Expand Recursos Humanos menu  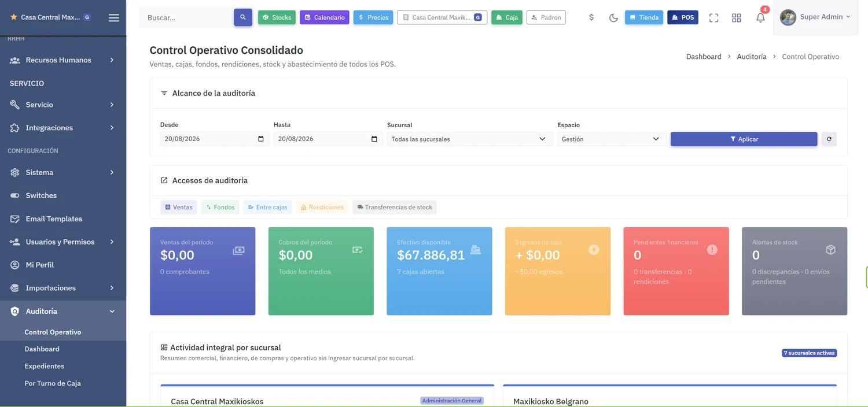62,60
